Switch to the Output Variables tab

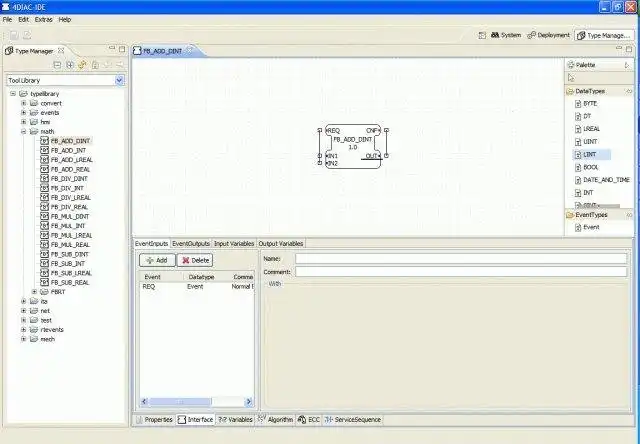point(281,244)
